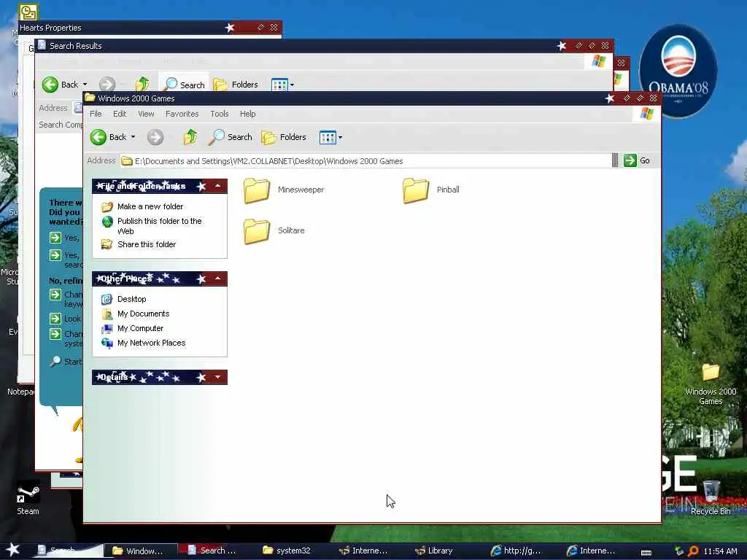Open Back dropdown arrow in Search Results window

point(85,85)
